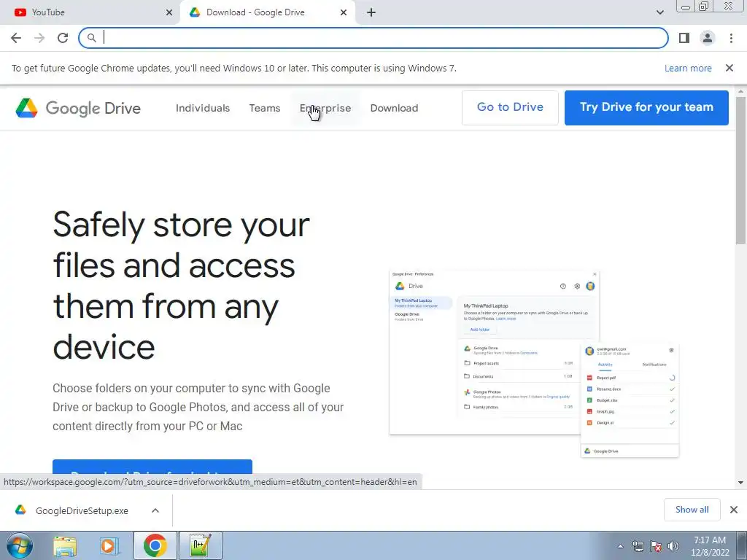Click the network tray icon
The height and width of the screenshot is (560, 747).
pyautogui.click(x=638, y=546)
